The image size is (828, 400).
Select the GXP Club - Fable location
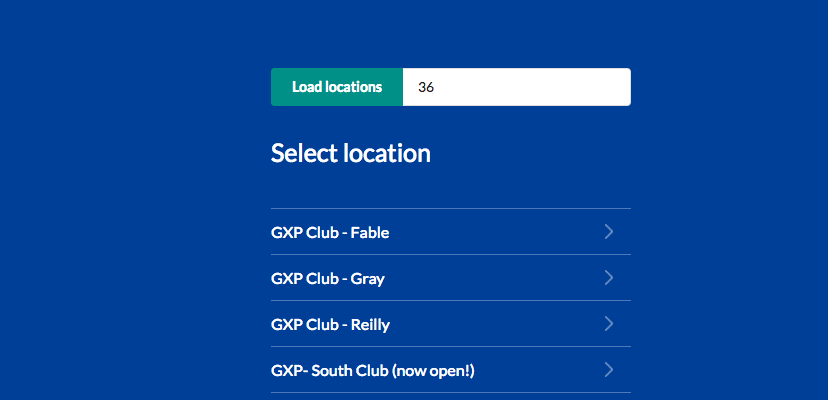click(x=451, y=232)
